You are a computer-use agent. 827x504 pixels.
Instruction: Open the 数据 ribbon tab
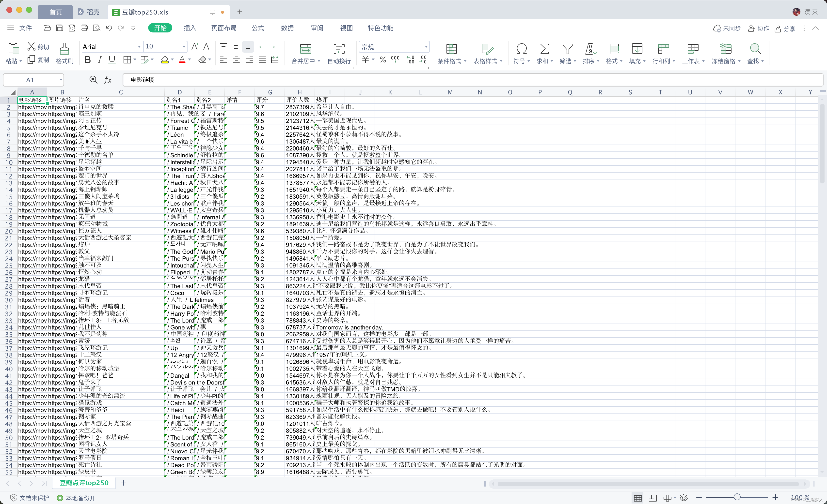point(287,28)
